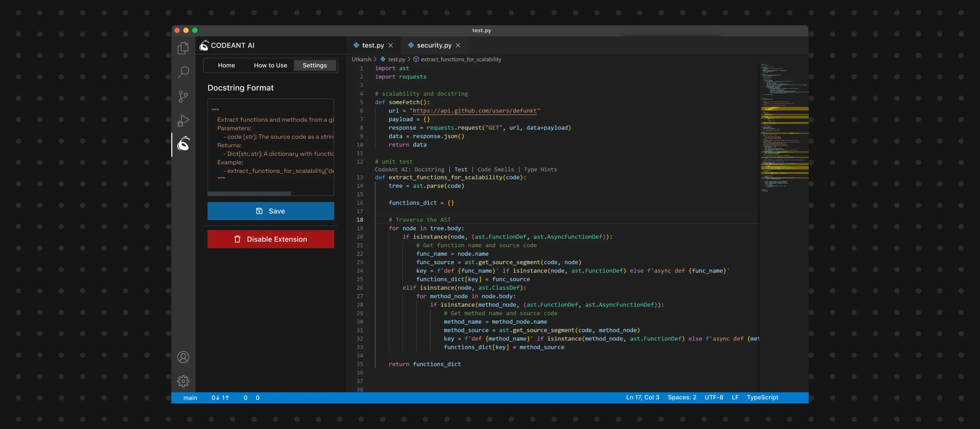Close the security.py editor tab

458,45
